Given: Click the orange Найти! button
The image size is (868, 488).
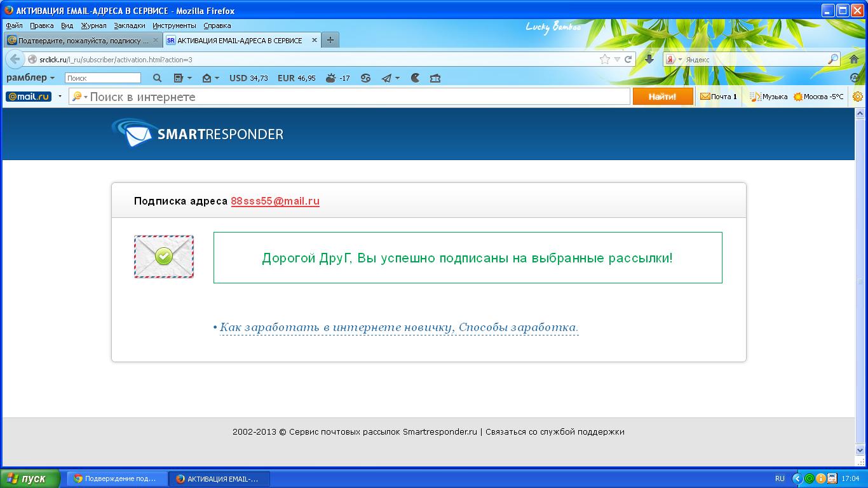Looking at the screenshot, I should [663, 97].
